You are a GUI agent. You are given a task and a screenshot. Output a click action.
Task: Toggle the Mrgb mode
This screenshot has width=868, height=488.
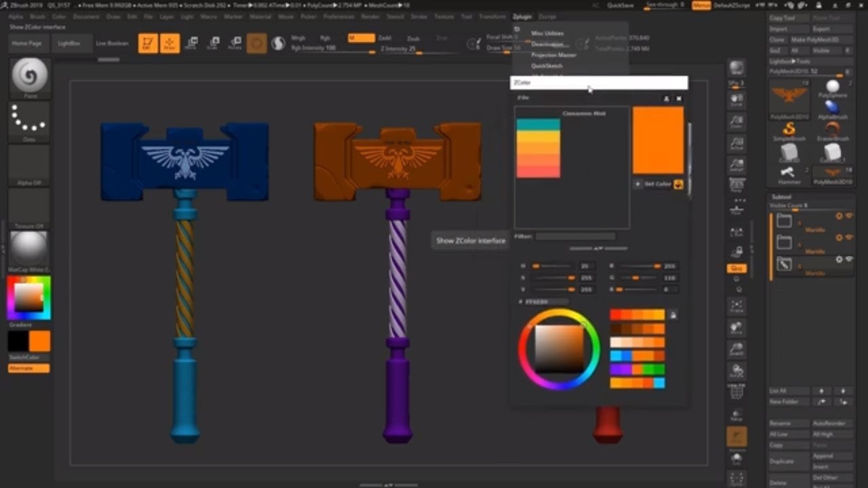[298, 39]
